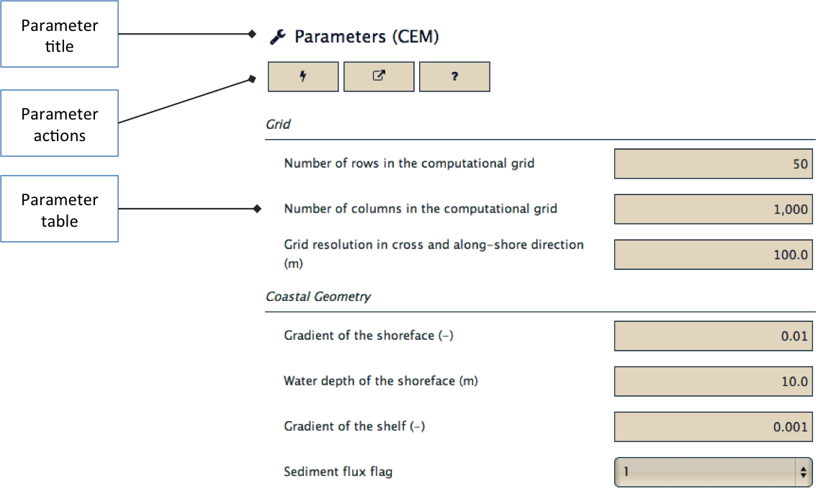Viewport: 818px width, 504px height.
Task: Click the Sediment flux flag label
Action: tap(338, 472)
